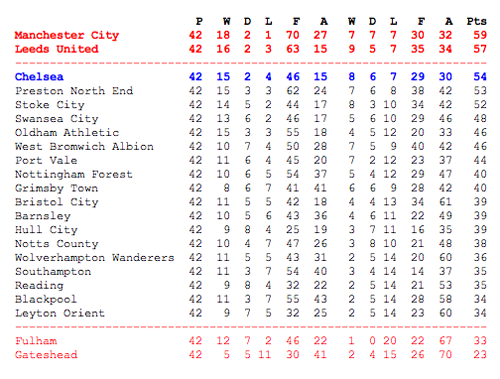The width and height of the screenshot is (500, 379).
Task: Click Oldham Athletic team name
Action: click(x=67, y=133)
